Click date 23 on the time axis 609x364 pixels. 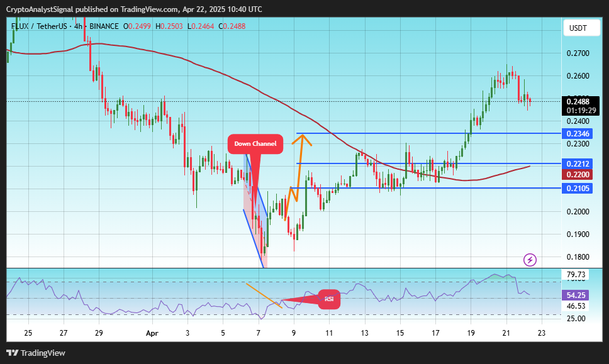point(542,333)
